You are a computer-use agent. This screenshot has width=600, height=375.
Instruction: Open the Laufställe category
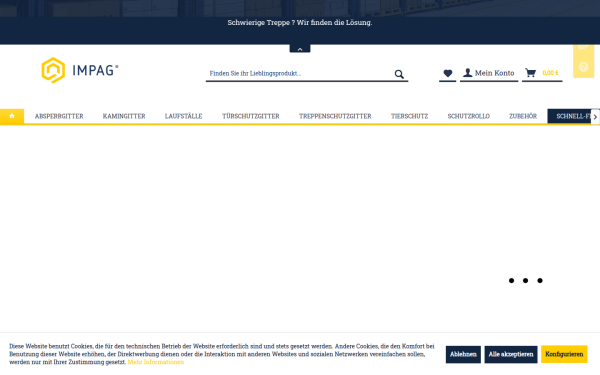(184, 116)
